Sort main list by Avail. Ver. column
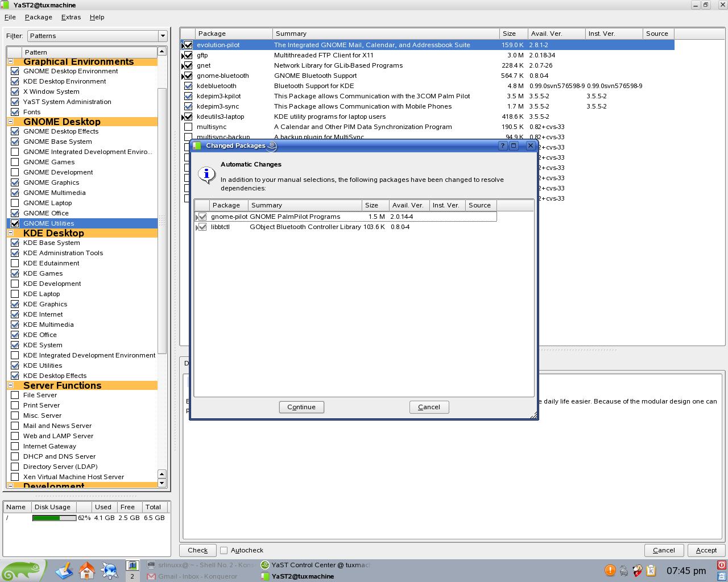 tap(556, 34)
